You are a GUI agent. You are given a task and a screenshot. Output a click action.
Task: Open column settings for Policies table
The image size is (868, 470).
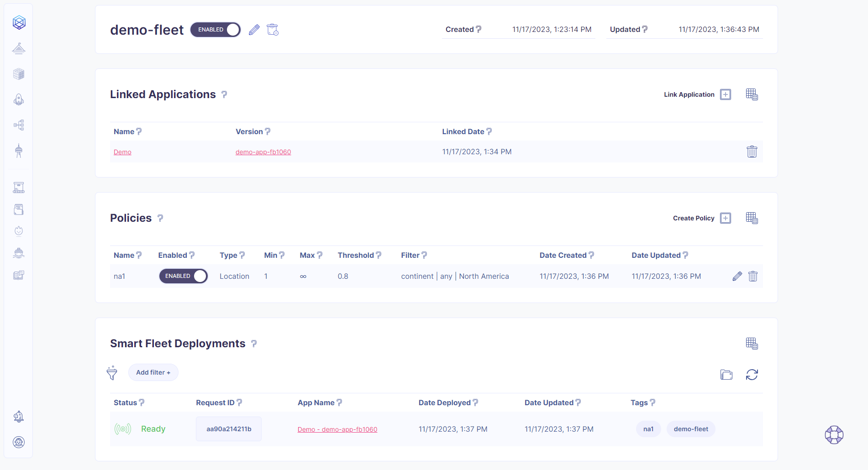[752, 218]
